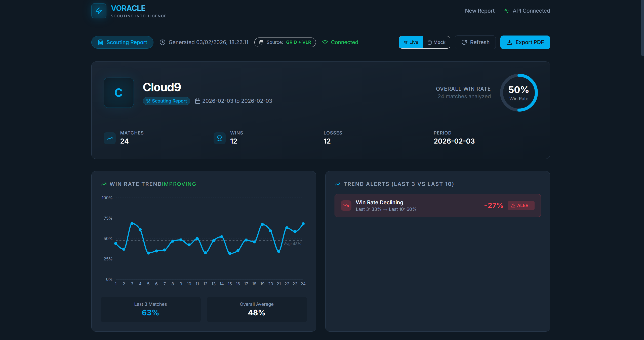Click match 24 data point on chart
This screenshot has width=644, height=340.
[303, 224]
